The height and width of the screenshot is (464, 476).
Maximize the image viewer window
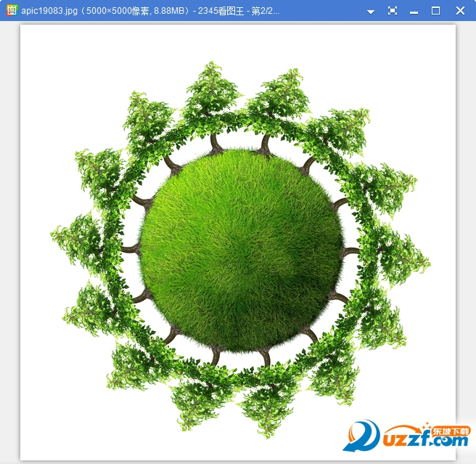(x=435, y=11)
